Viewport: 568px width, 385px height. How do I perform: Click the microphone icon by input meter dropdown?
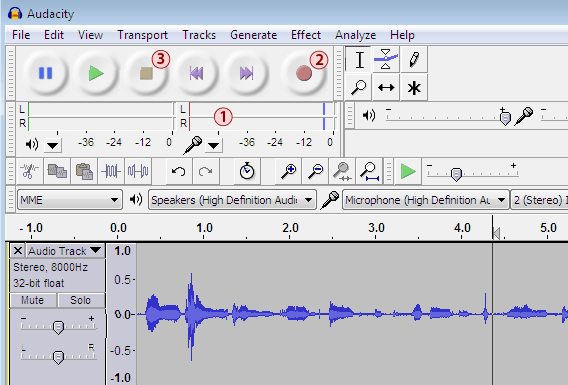tap(193, 145)
